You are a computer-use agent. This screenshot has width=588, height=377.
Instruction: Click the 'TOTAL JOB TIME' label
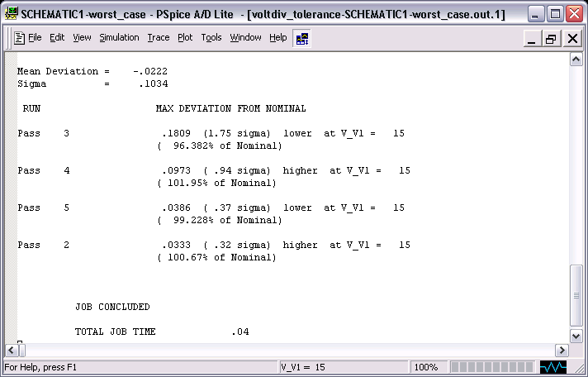(115, 332)
